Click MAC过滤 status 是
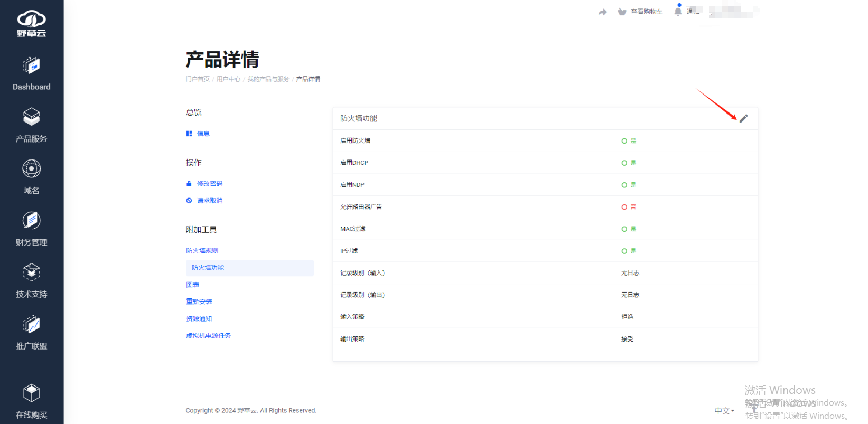Viewport: 868px width, 424px height. coord(629,229)
